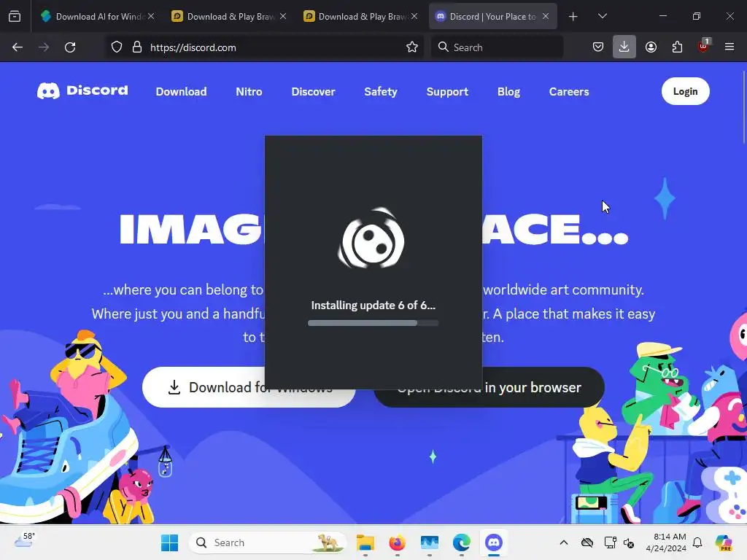Viewport: 747px width, 560px height.
Task: Open Firefox from the taskbar
Action: pos(398,542)
